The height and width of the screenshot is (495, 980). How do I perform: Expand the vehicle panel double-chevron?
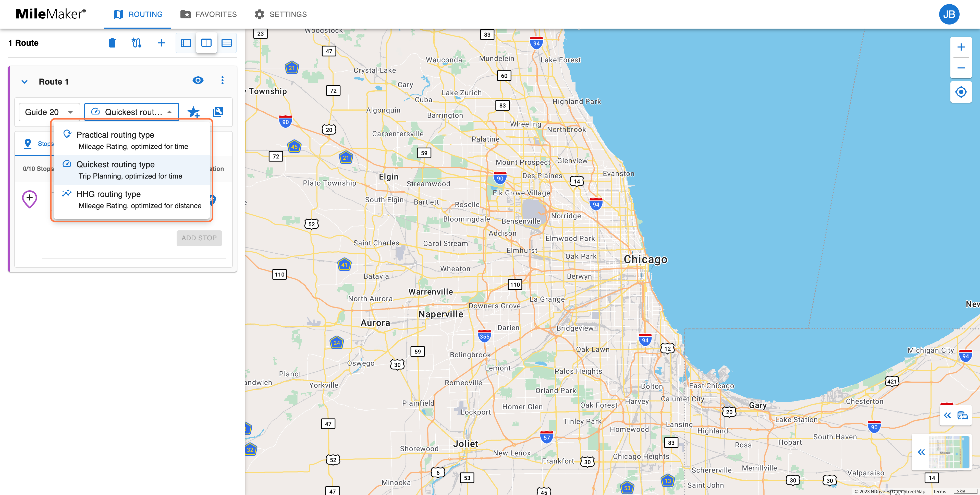(947, 415)
